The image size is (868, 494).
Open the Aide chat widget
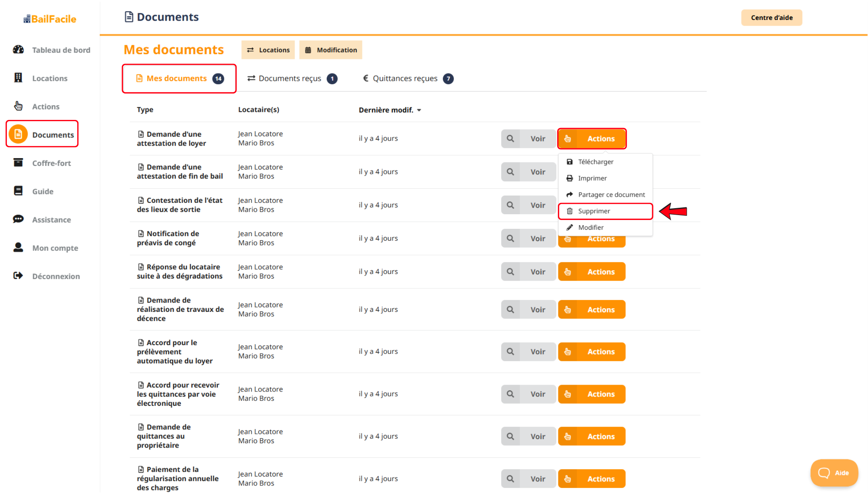coord(834,472)
